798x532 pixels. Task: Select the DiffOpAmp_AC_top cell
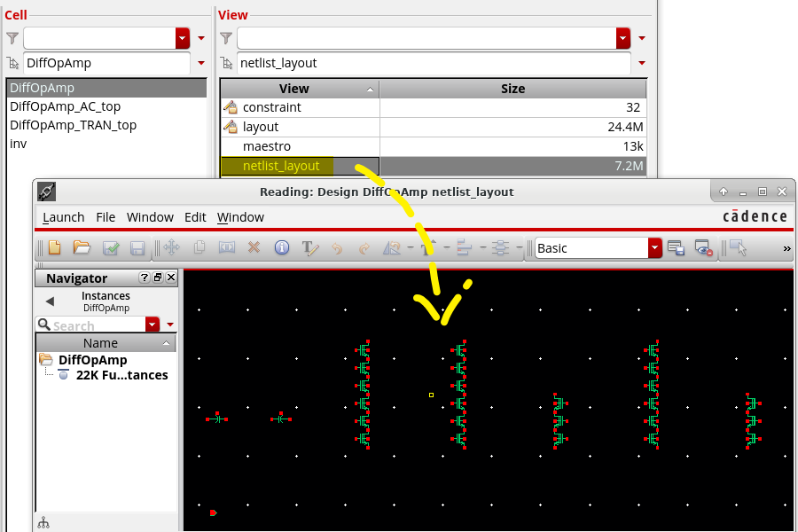(65, 106)
